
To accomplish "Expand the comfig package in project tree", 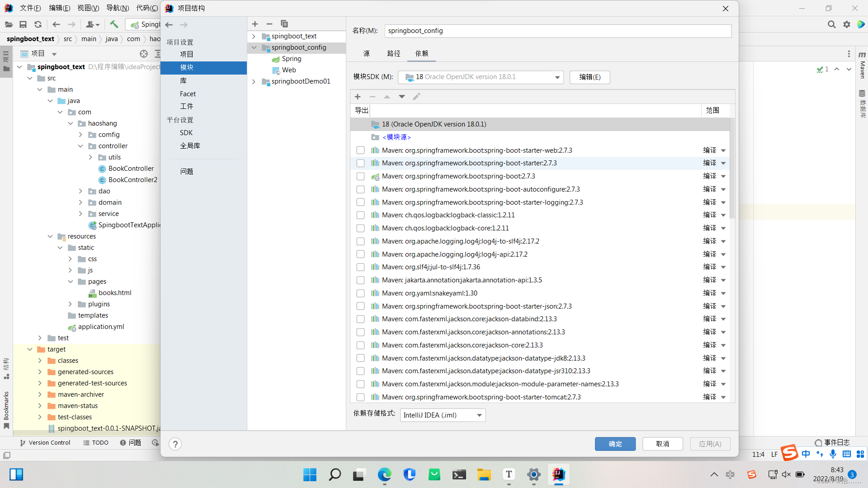I will coord(80,135).
